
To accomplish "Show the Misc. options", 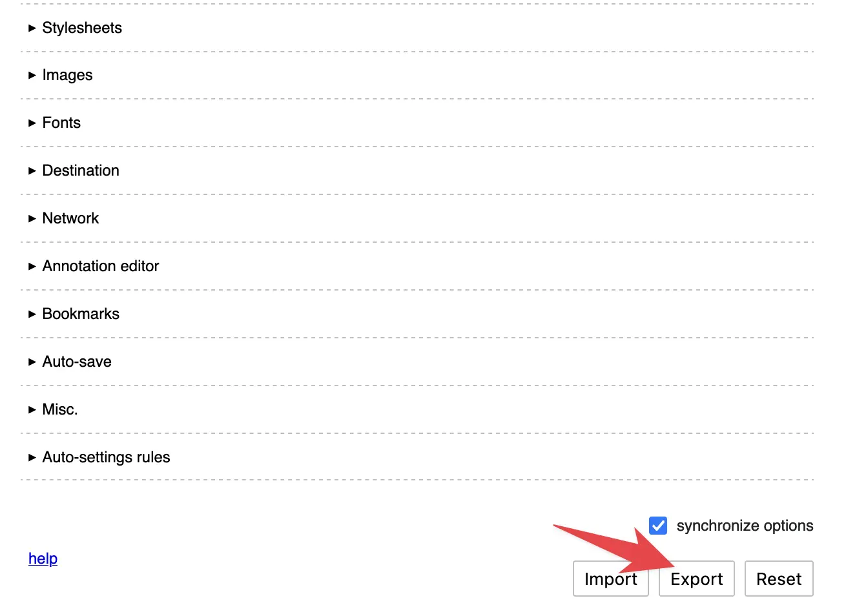I will click(59, 410).
